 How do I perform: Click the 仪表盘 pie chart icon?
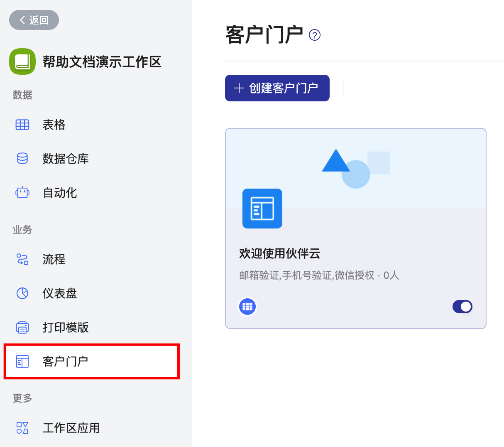[22, 293]
